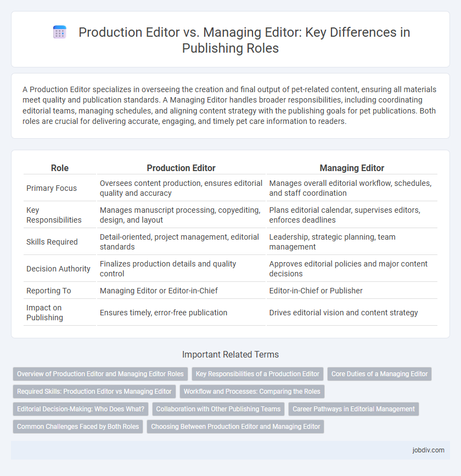461x476 pixels.
Task: Open 'Choosing Between Production Editor and Managing Editor' tag
Action: (235, 427)
